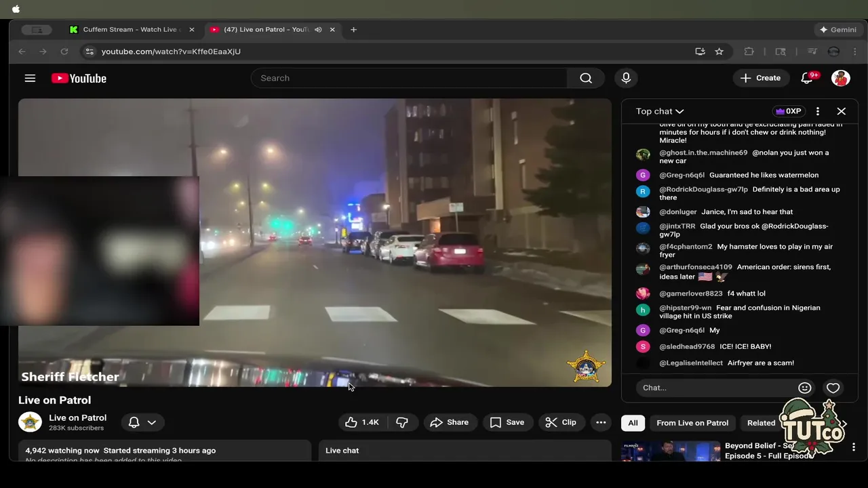Bookmark this page with star icon
868x488 pixels.
tap(719, 52)
